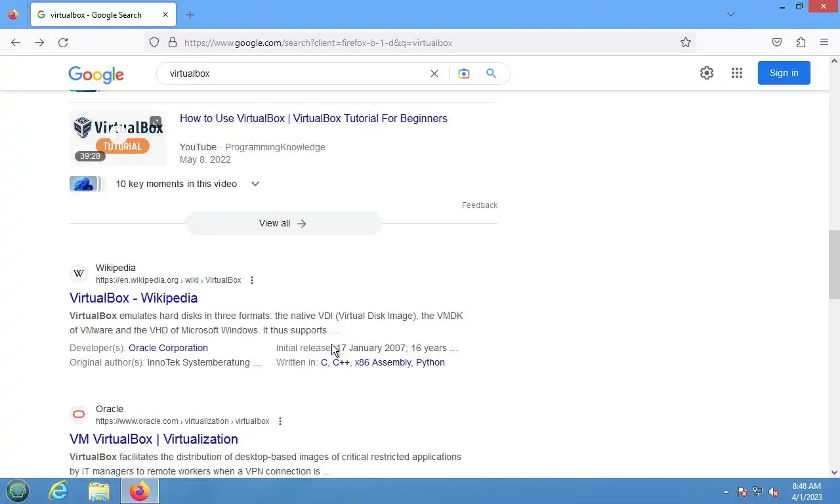Open the network tray icon
This screenshot has width=840, height=504.
pos(758,492)
